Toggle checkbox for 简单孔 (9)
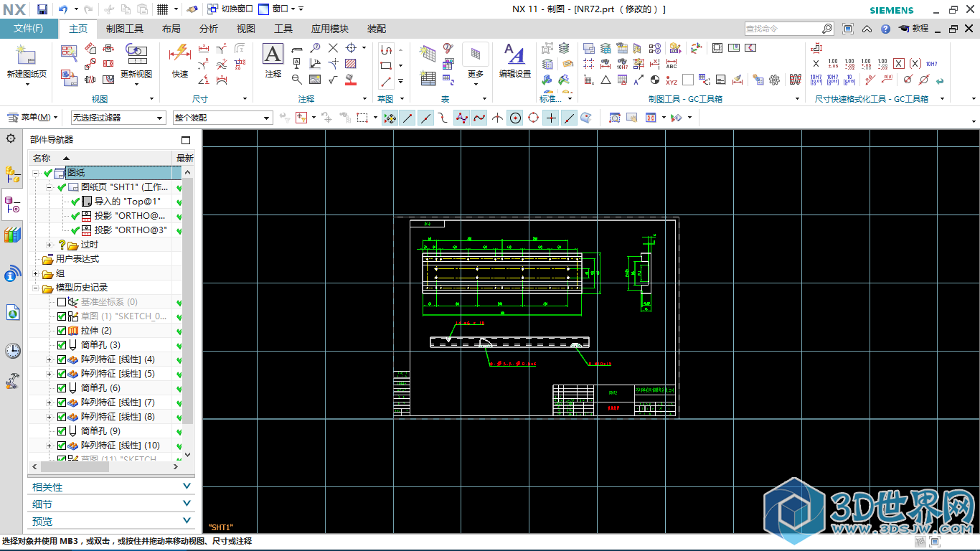This screenshot has height=551, width=980. 62,431
